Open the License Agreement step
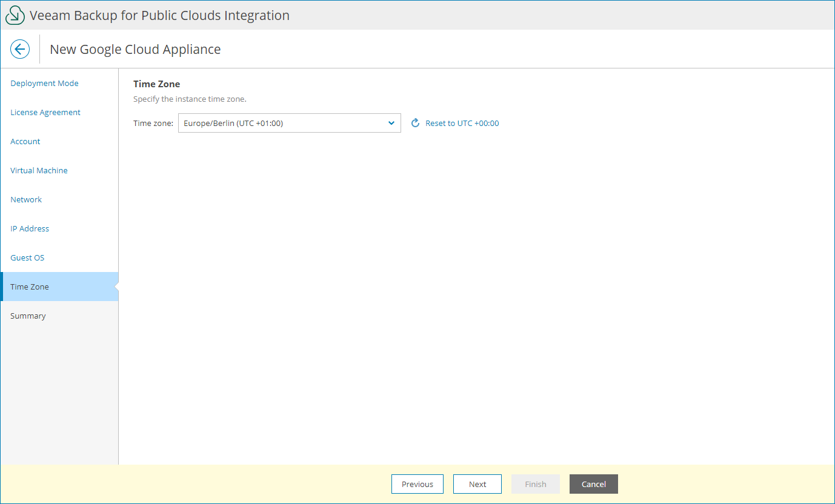Image resolution: width=835 pixels, height=504 pixels. coord(45,112)
